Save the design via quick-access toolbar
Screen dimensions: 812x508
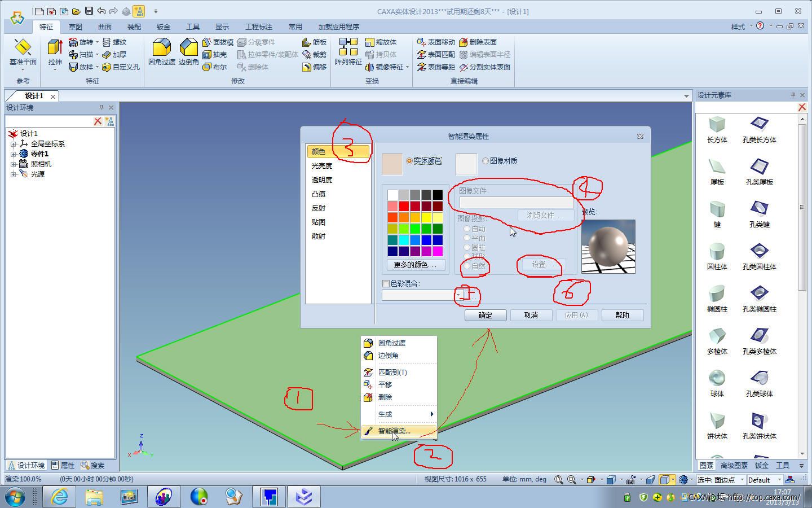[x=89, y=11]
